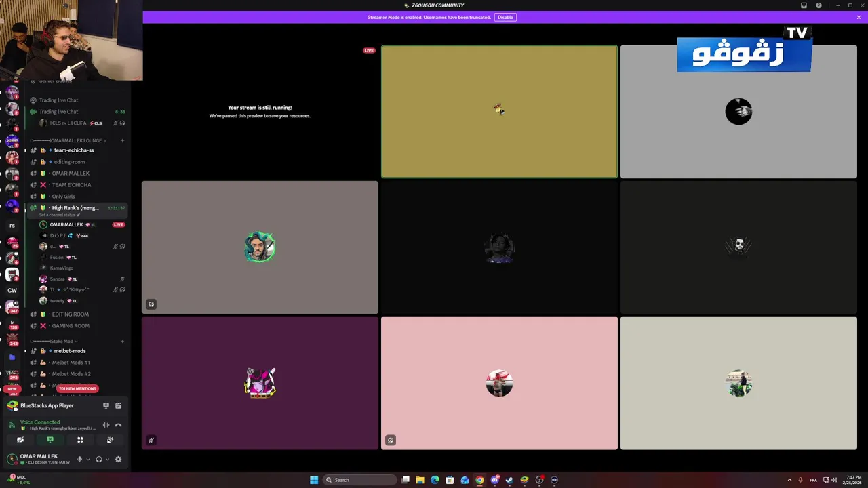The image size is (868, 488).
Task: Dismiss the Streamer Mode purple banner
Action: coord(859,17)
